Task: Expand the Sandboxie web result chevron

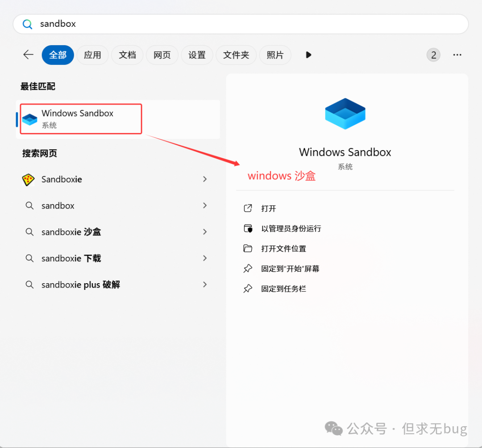Action: tap(205, 179)
